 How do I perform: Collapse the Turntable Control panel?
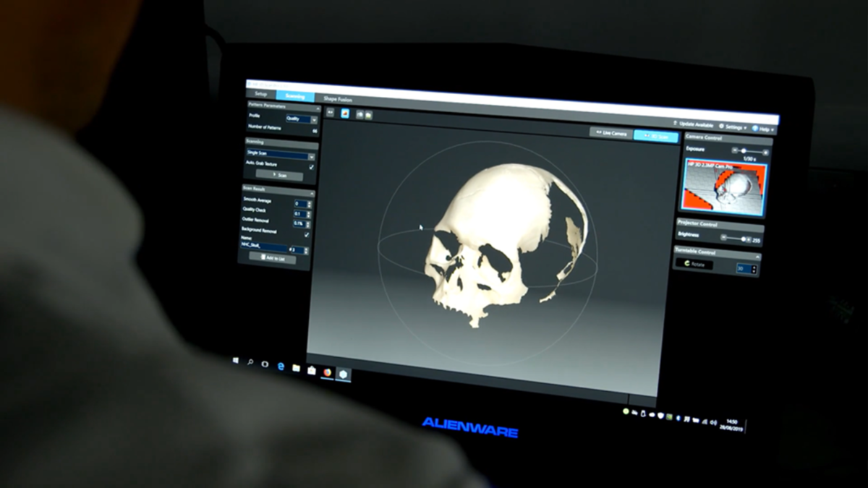pyautogui.click(x=757, y=256)
